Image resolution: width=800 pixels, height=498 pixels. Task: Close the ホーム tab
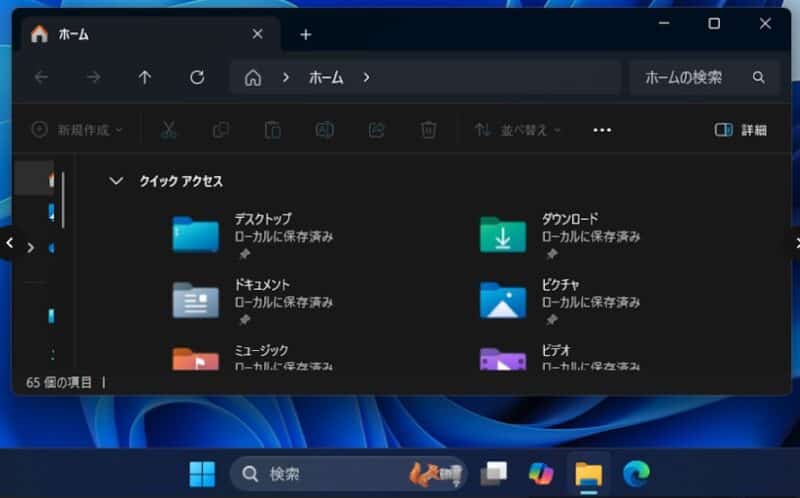258,34
